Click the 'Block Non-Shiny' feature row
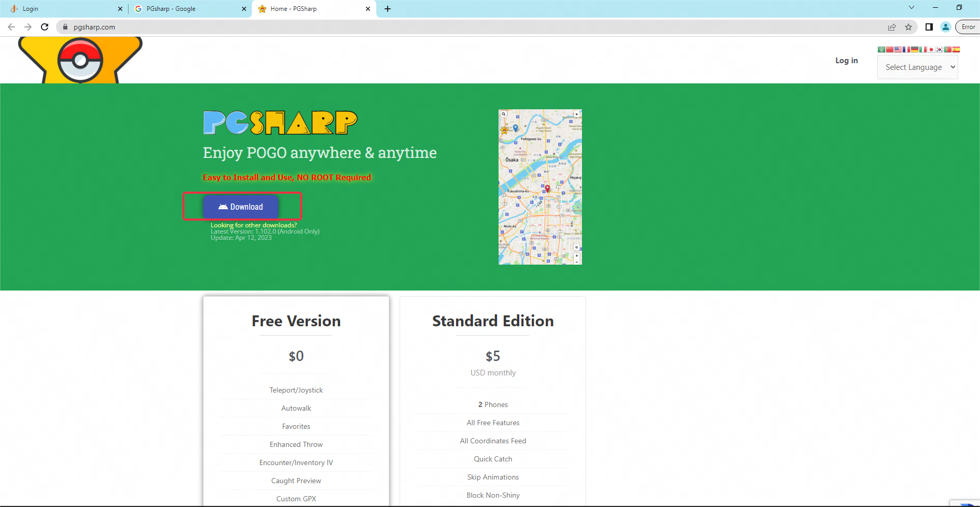 493,495
